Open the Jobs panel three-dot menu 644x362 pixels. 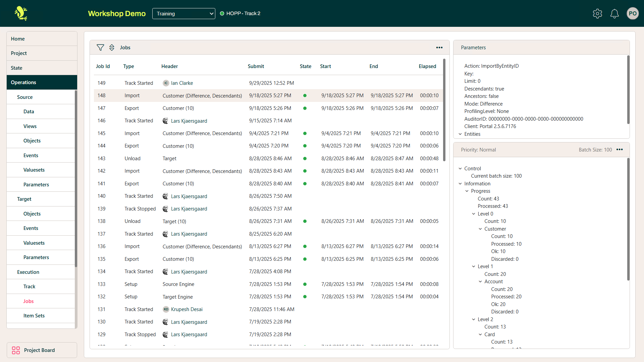[439, 48]
